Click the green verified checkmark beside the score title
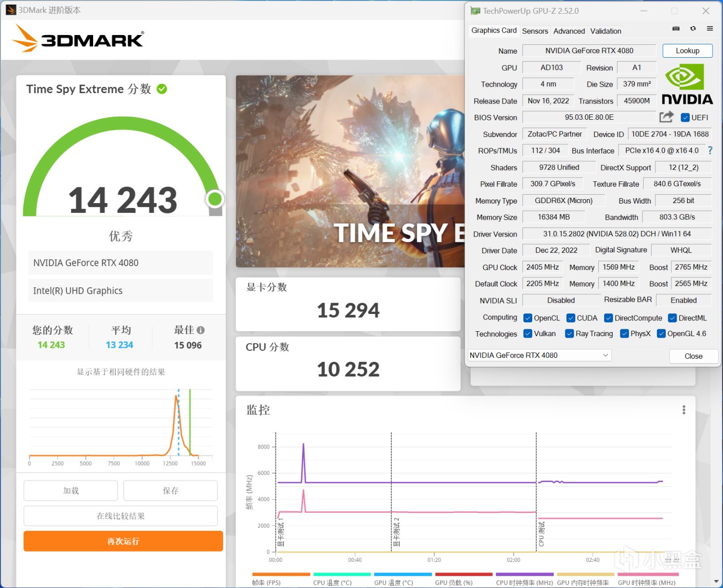This screenshot has height=588, width=723. (162, 89)
